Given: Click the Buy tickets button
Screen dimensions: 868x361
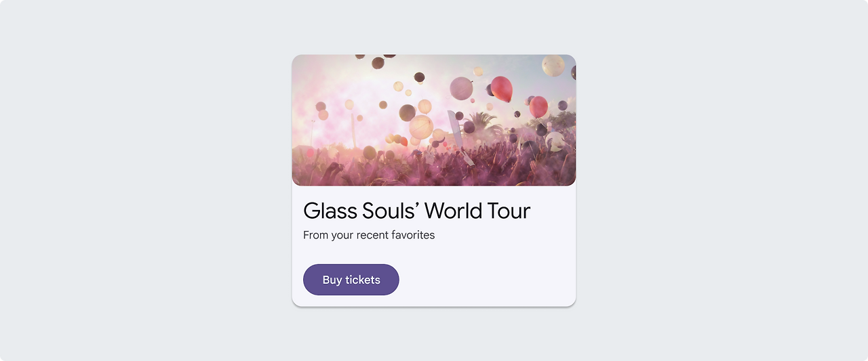Looking at the screenshot, I should [x=351, y=280].
